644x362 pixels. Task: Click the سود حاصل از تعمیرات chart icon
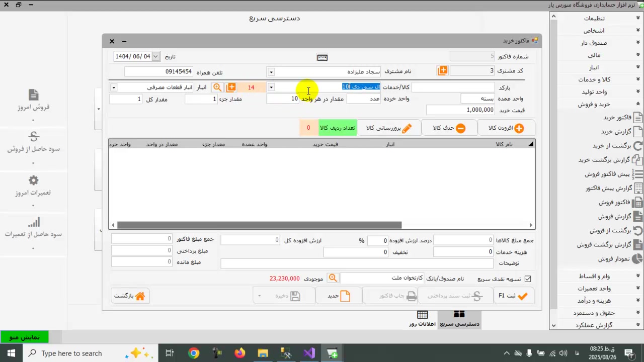[33, 222]
